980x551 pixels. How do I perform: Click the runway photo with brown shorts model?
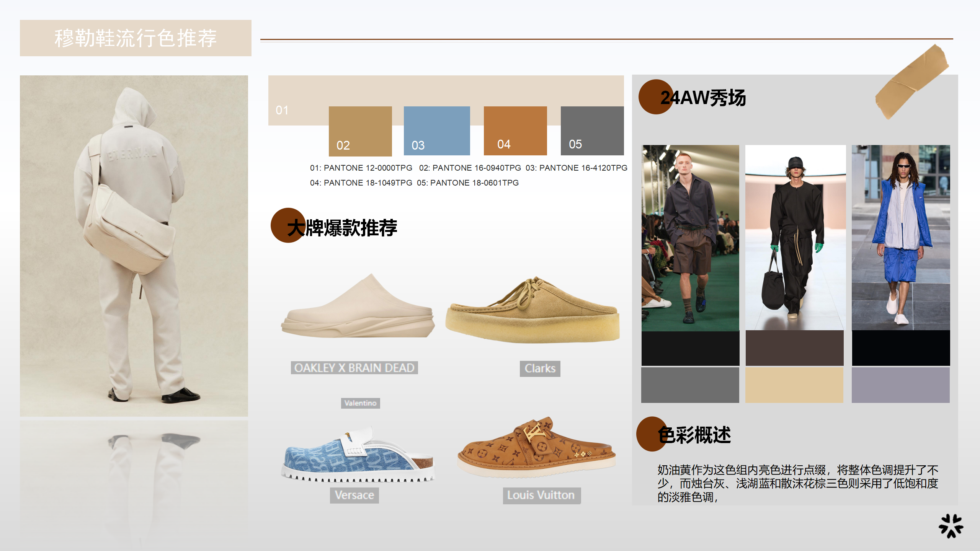[690, 238]
